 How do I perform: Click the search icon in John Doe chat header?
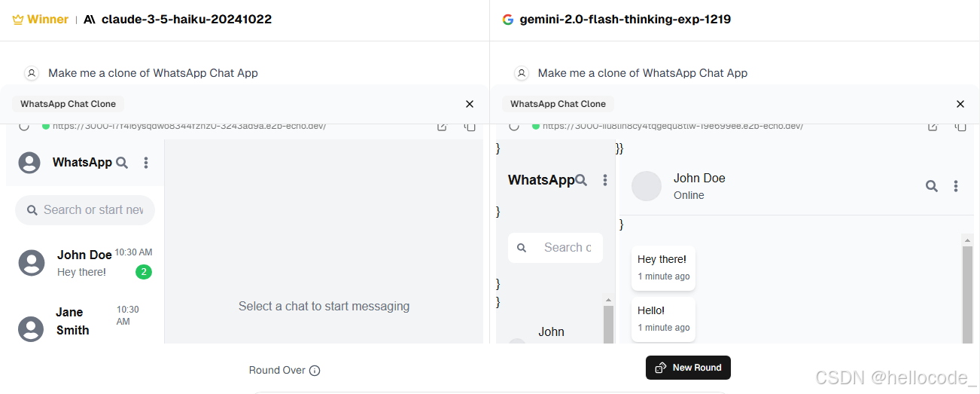[x=932, y=186]
